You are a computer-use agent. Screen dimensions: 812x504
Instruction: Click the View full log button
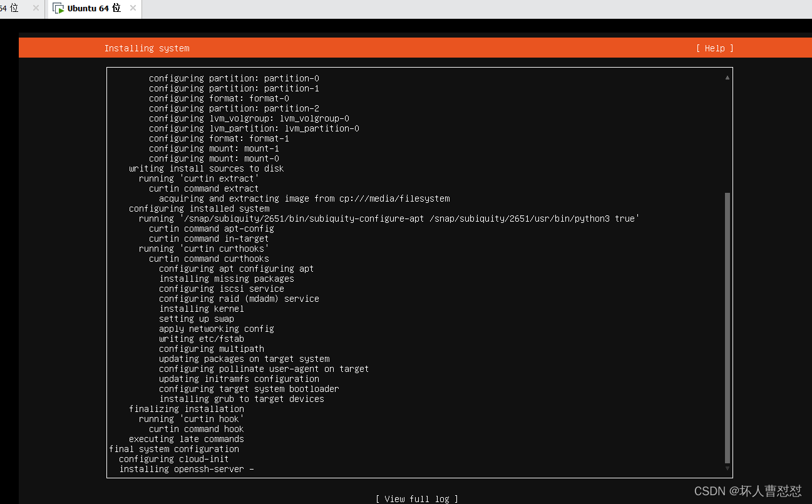click(x=417, y=499)
